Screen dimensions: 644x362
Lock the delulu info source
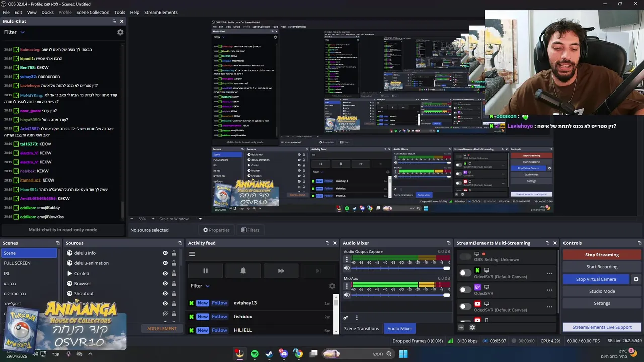pyautogui.click(x=174, y=253)
